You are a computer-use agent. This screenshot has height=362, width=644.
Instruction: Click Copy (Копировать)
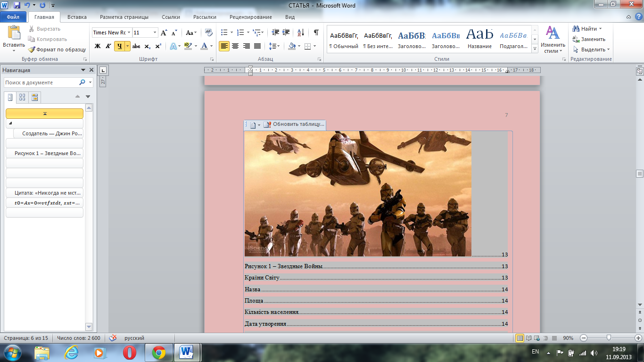click(x=47, y=39)
